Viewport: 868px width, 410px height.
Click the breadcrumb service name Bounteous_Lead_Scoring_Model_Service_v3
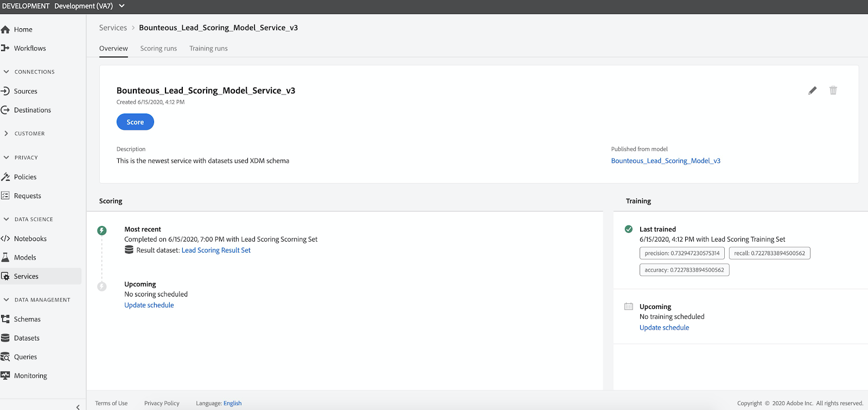pyautogui.click(x=218, y=28)
